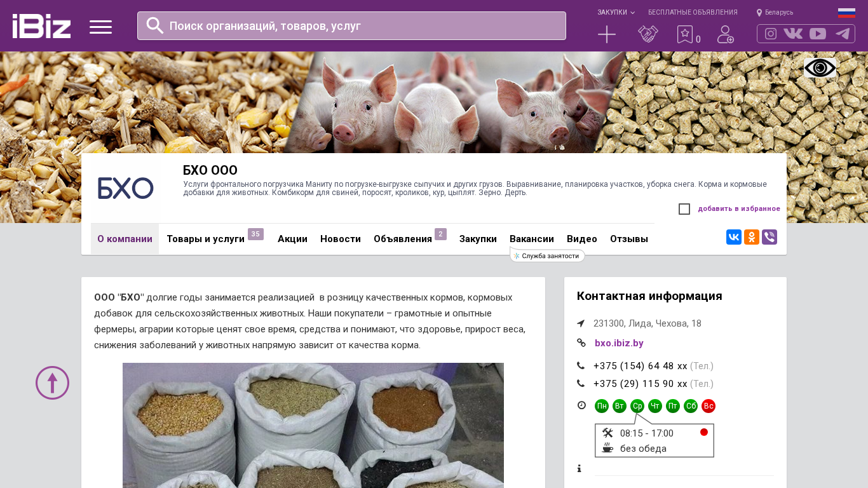
Task: Check the добавить в избранное checkbox
Action: tap(684, 209)
